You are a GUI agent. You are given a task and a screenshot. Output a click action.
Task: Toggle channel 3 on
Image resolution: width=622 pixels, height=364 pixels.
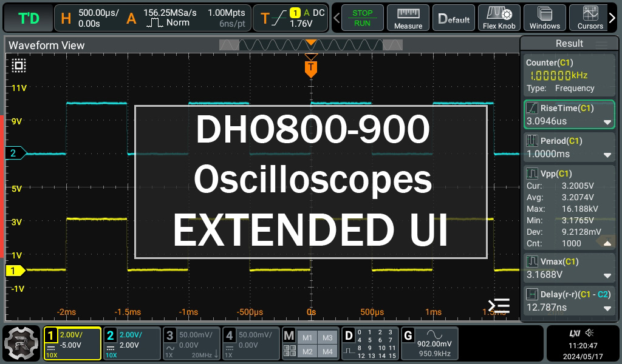click(191, 344)
